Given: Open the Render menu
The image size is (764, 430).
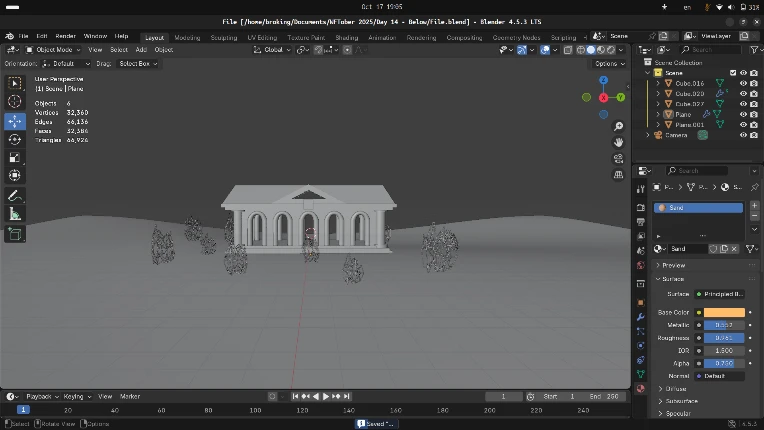Looking at the screenshot, I should coord(65,36).
